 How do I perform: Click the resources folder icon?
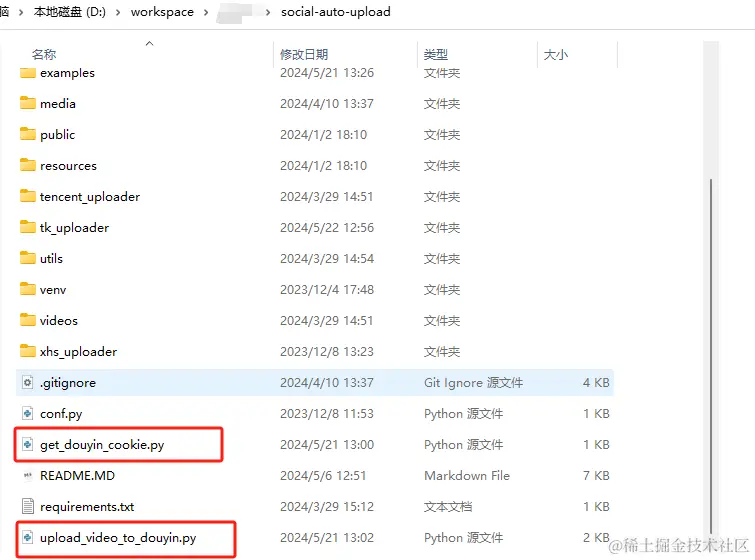point(27,165)
